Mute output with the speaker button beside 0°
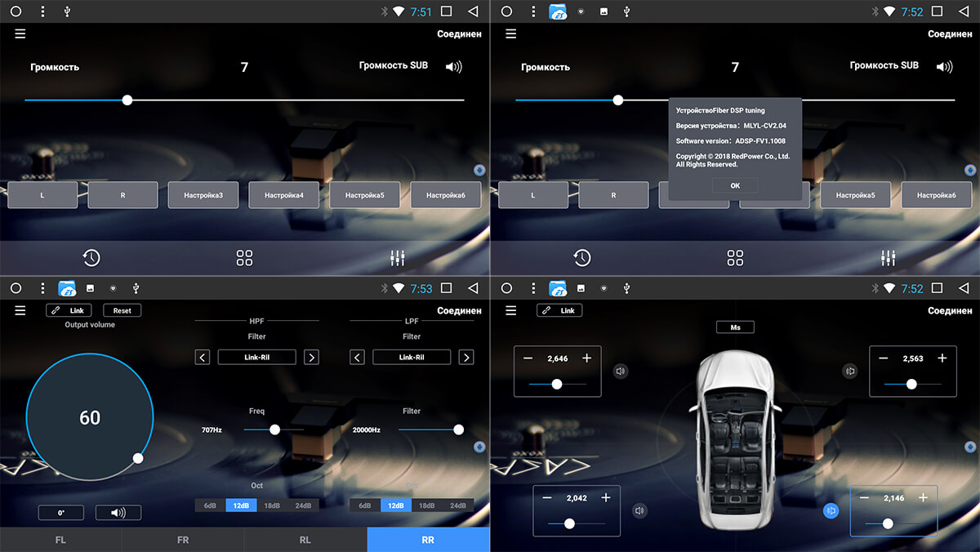 tap(118, 513)
